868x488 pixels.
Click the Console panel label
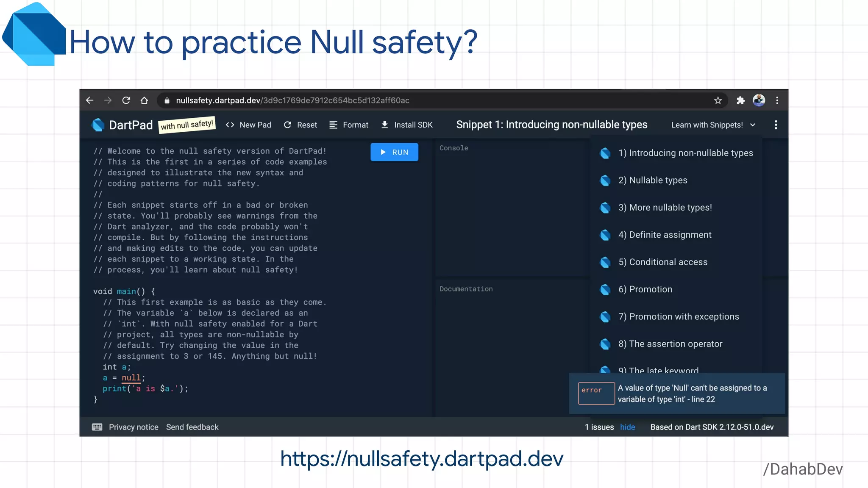tap(453, 148)
